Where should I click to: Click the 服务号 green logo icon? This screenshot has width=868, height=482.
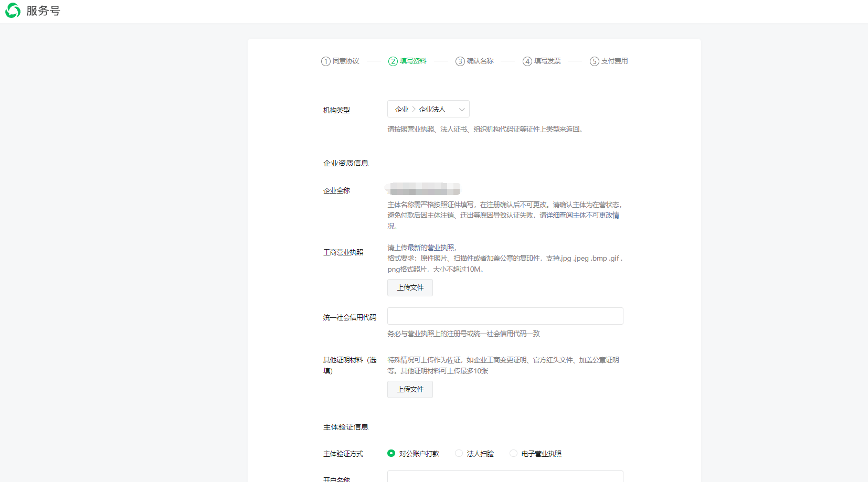[x=13, y=10]
